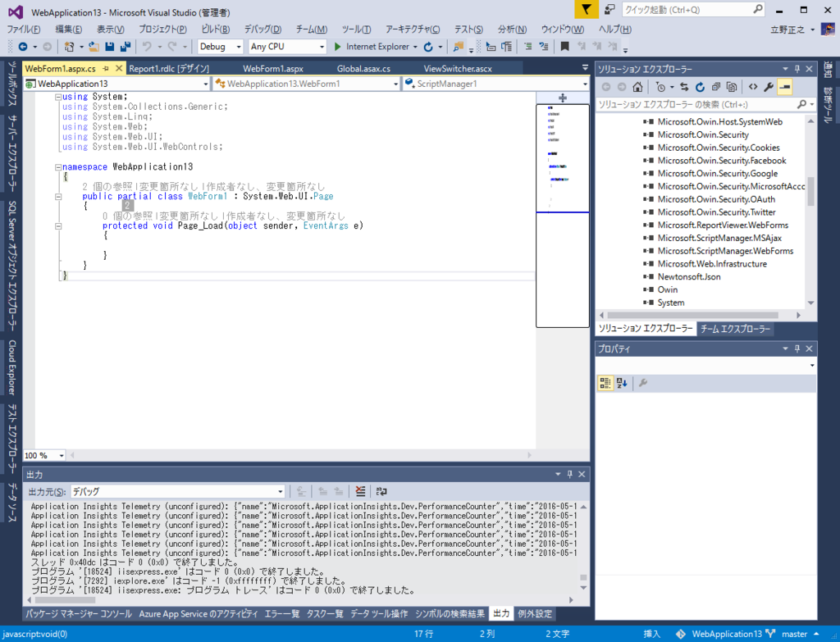Switch to the Global.asax.cs tab
Viewport: 840px width, 642px height.
[x=363, y=69]
